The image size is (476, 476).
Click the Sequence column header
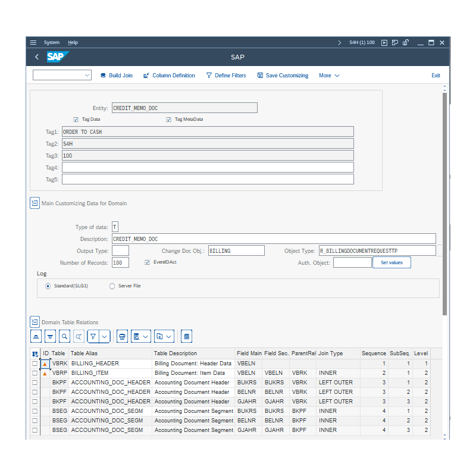coord(374,353)
